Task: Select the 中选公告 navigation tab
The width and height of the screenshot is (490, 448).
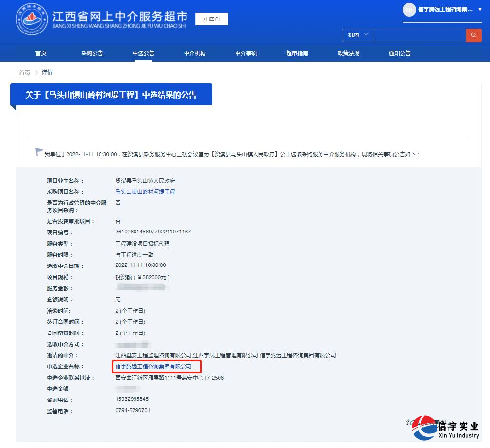Action: (x=143, y=53)
